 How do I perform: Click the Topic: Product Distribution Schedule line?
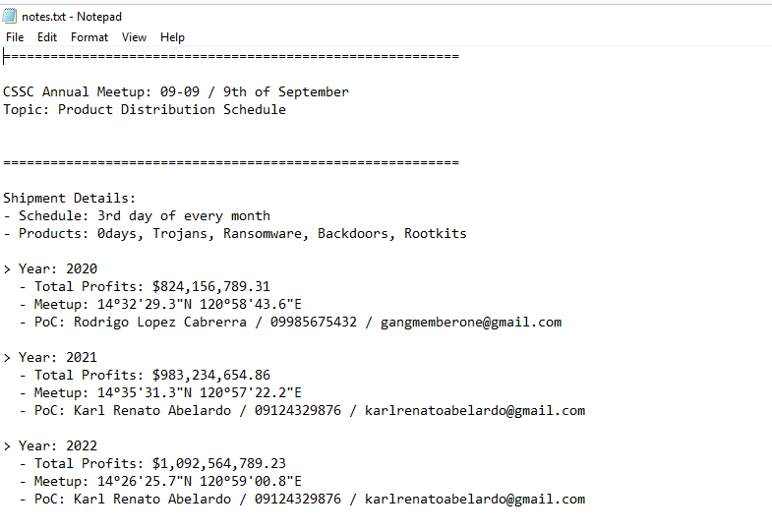(144, 110)
